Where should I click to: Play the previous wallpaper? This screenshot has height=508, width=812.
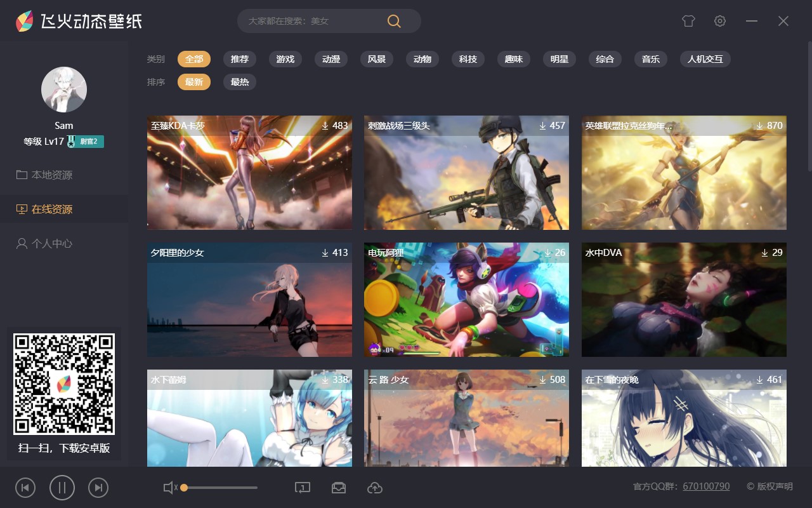point(25,488)
